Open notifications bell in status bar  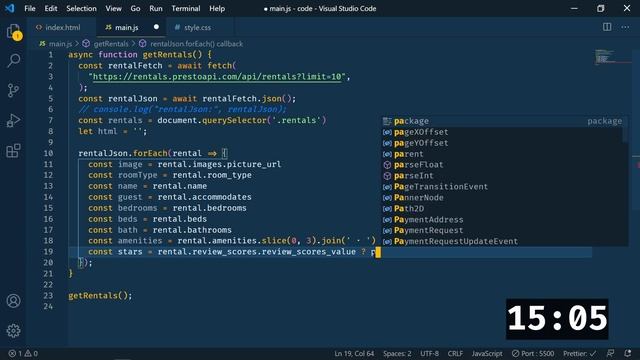coord(628,353)
